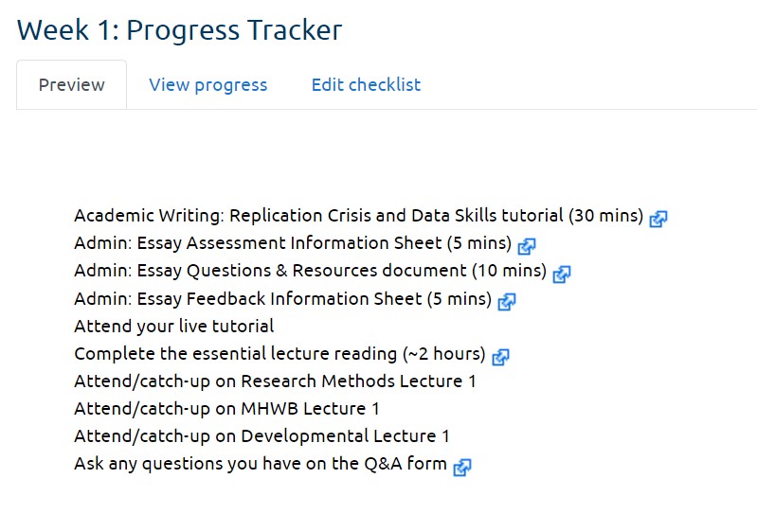Open link icon beside Essay Feedback Information Sheet
The width and height of the screenshot is (757, 532).
click(x=507, y=302)
